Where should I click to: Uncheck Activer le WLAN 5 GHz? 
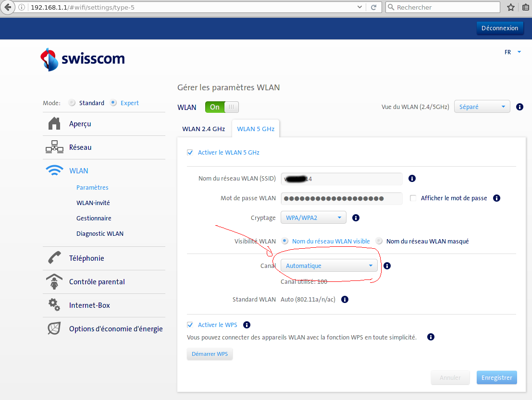[x=190, y=152]
